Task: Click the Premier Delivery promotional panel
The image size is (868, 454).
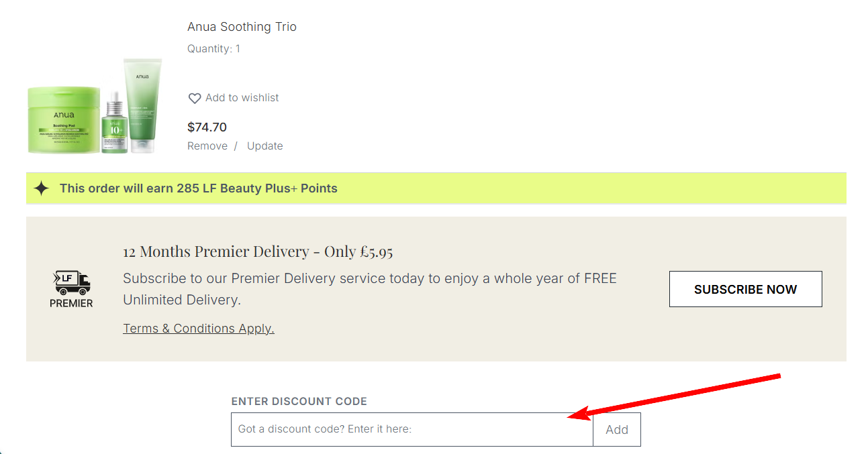Action: click(x=435, y=288)
